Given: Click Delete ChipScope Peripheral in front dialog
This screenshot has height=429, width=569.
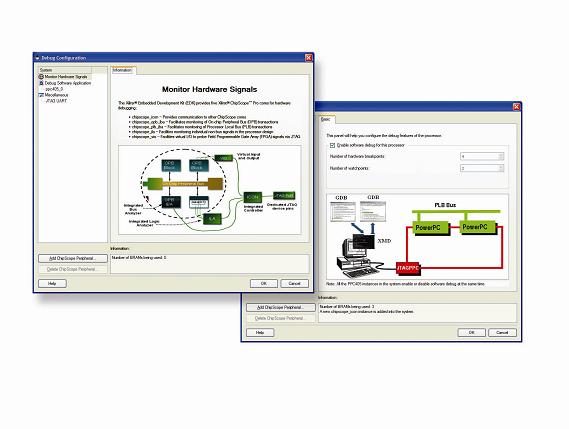Looking at the screenshot, I should [x=73, y=269].
